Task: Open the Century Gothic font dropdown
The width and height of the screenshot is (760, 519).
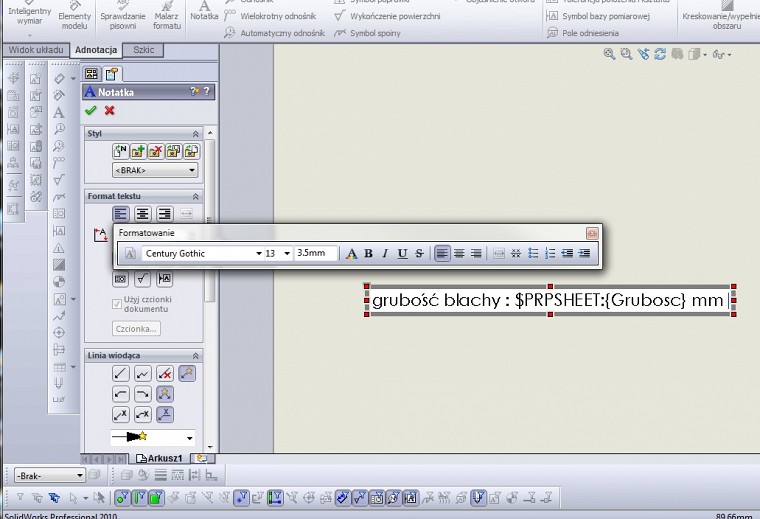Action: 259,254
